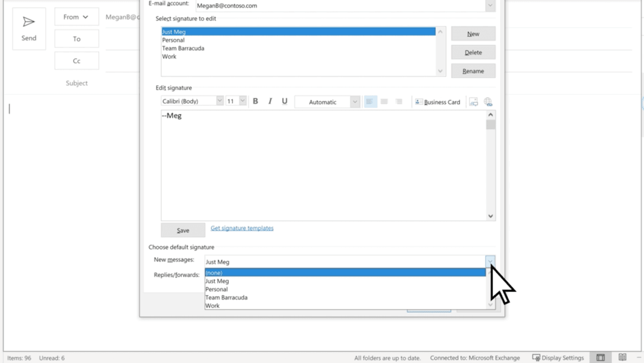Insert a hyperlink into the signature
644x363 pixels.
(488, 101)
